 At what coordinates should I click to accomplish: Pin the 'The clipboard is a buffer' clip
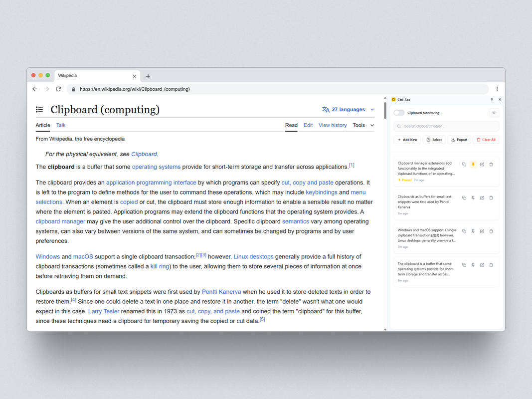click(x=473, y=265)
